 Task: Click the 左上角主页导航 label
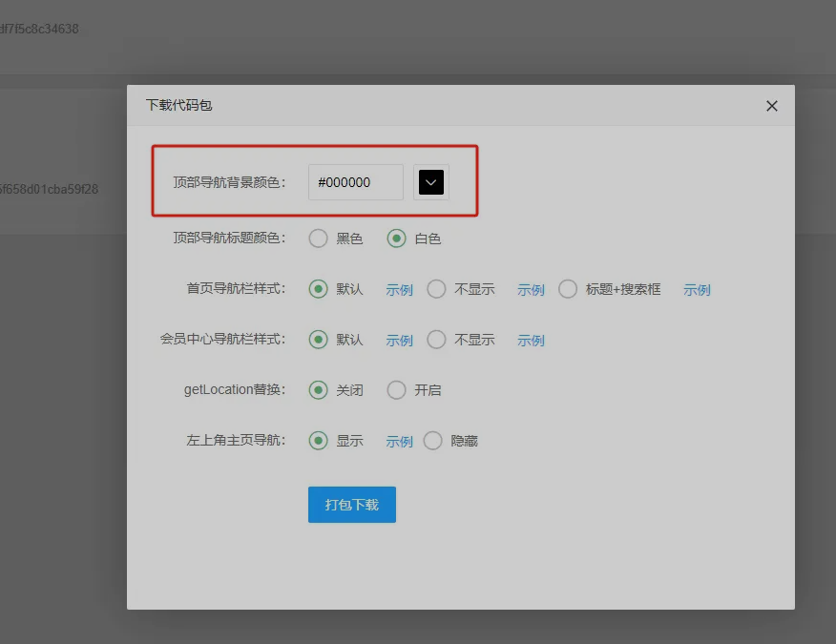point(236,441)
